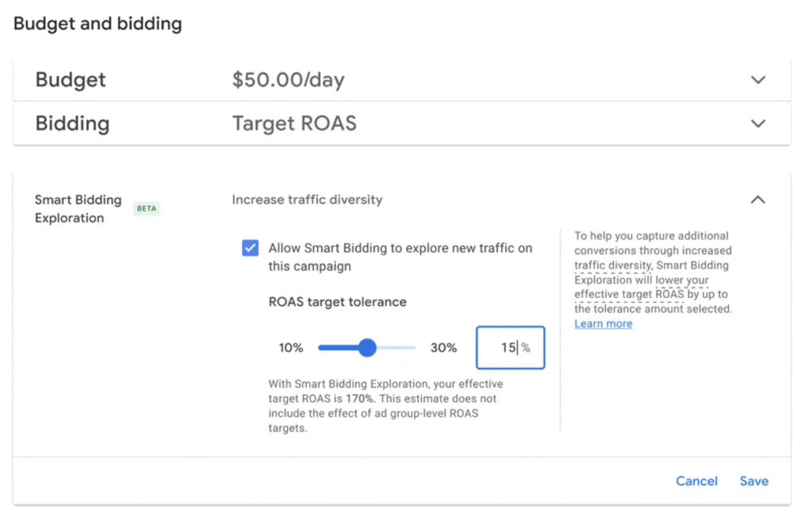
Task: Click the tolerance percentage input field
Action: pos(510,348)
